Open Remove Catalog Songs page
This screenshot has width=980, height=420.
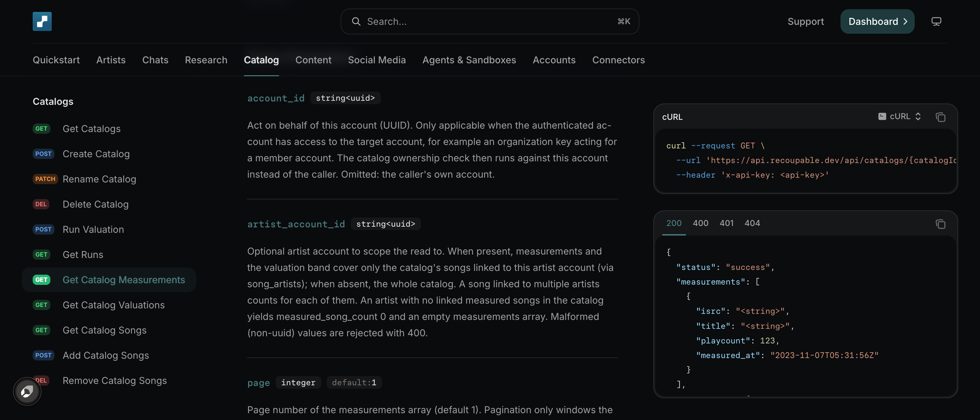click(x=109, y=381)
